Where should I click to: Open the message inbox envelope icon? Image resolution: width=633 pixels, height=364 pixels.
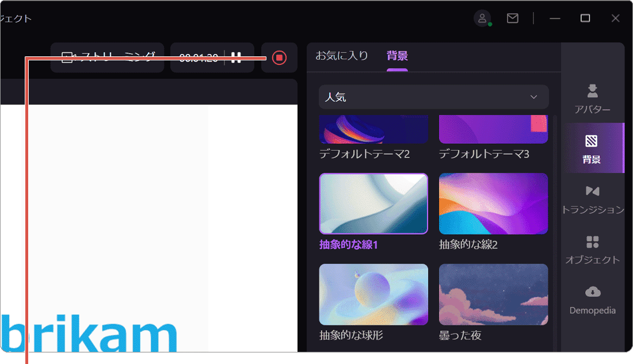coord(512,18)
